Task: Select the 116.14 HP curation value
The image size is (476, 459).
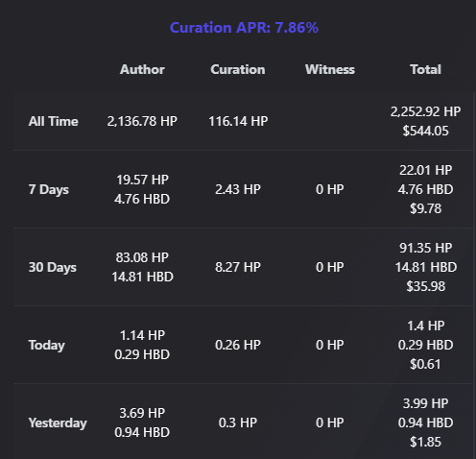Action: click(238, 121)
